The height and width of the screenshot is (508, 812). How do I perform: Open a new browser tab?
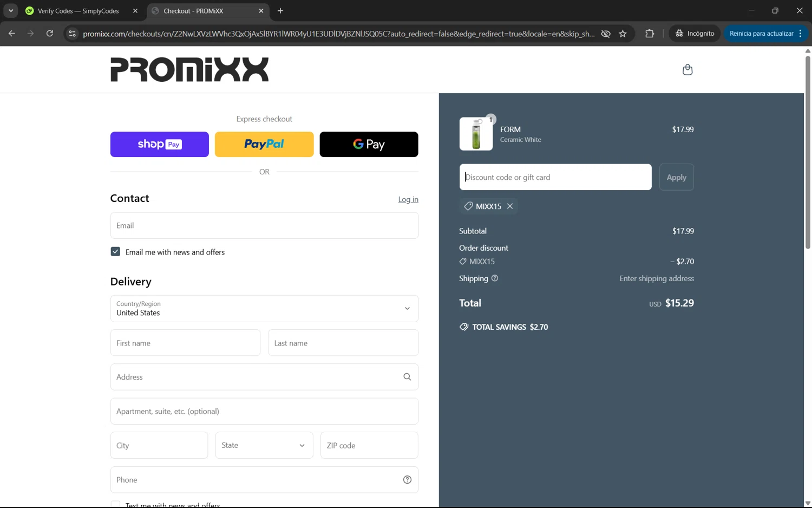tap(280, 11)
